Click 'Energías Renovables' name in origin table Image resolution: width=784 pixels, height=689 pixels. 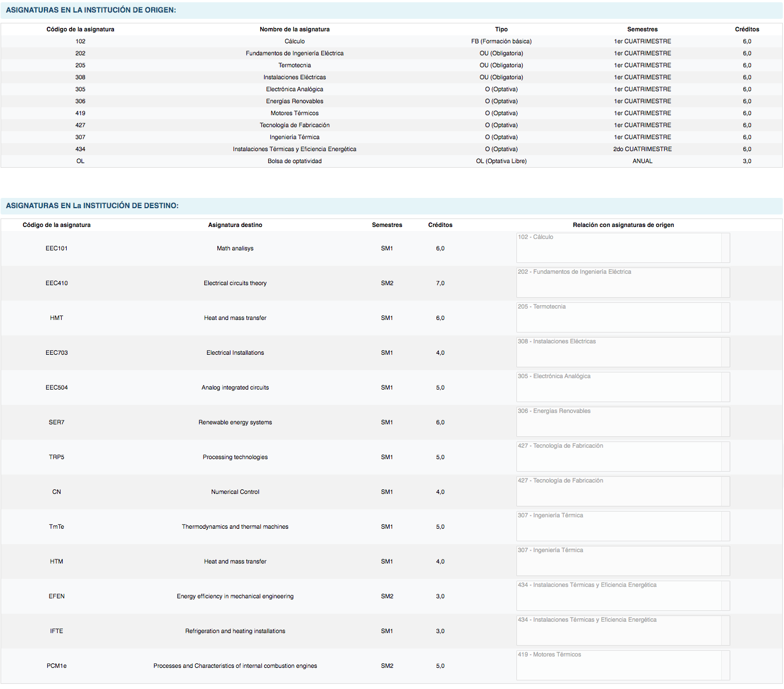click(294, 101)
